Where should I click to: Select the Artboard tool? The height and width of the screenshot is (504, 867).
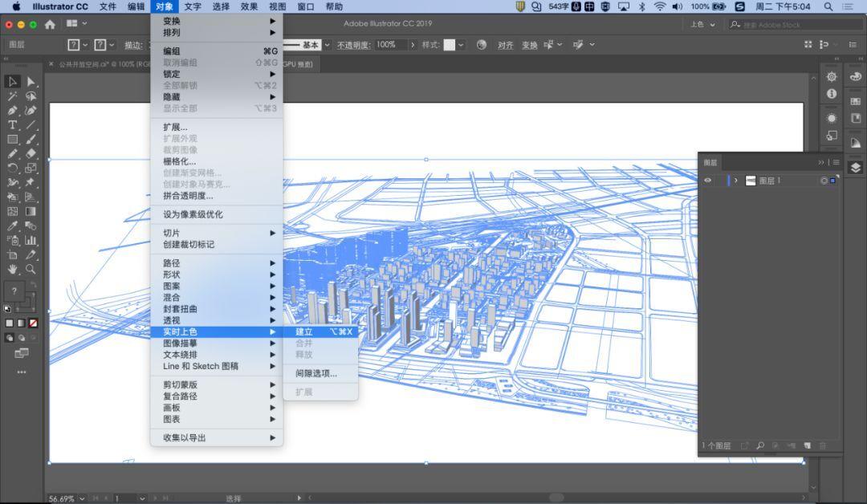13,254
